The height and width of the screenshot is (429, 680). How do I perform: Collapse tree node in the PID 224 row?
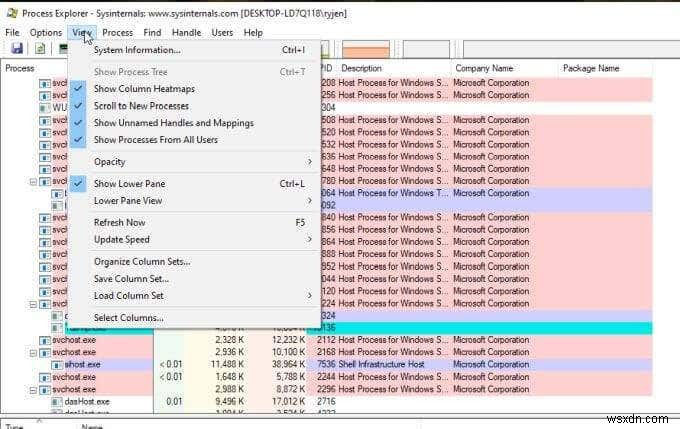[33, 304]
